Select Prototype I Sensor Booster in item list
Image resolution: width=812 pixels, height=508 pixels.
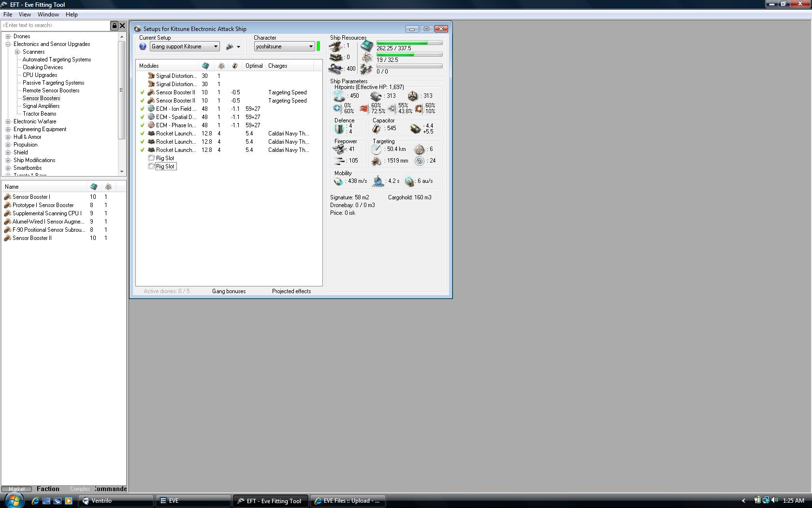coord(43,205)
